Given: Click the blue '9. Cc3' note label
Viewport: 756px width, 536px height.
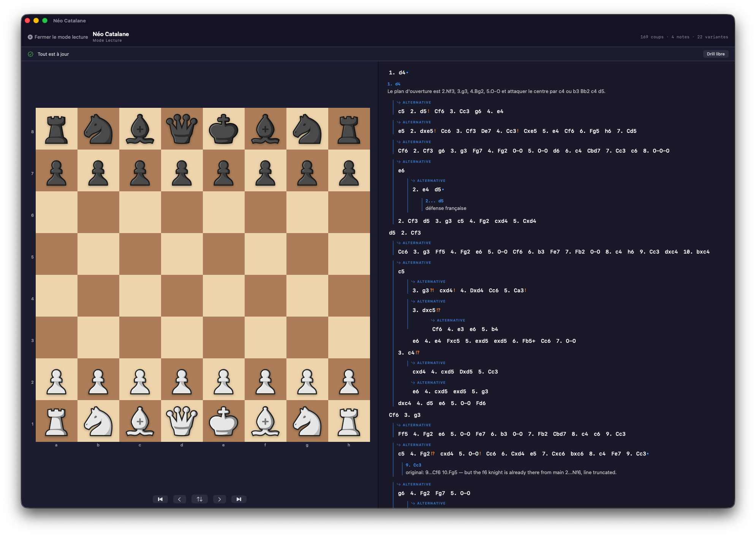Looking at the screenshot, I should [x=413, y=465].
